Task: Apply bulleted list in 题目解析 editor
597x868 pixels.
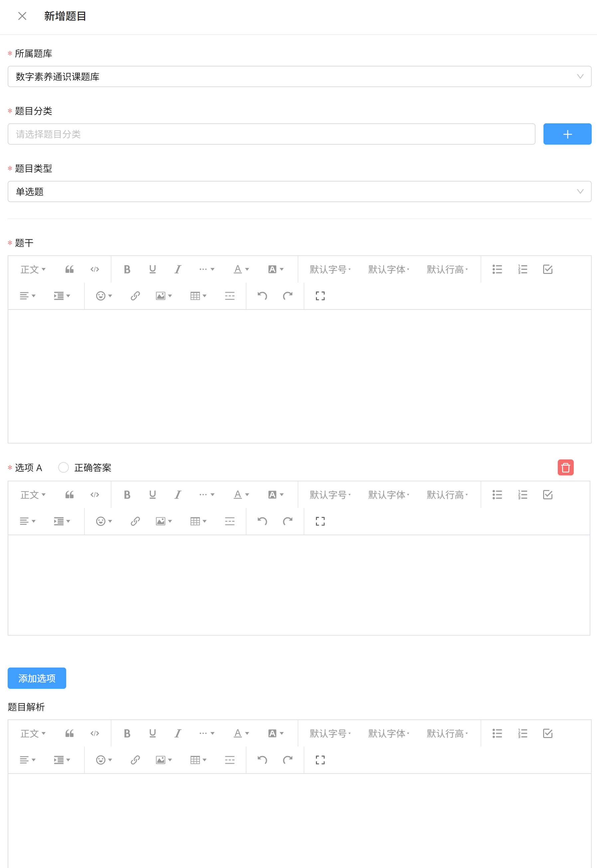Action: [x=497, y=733]
